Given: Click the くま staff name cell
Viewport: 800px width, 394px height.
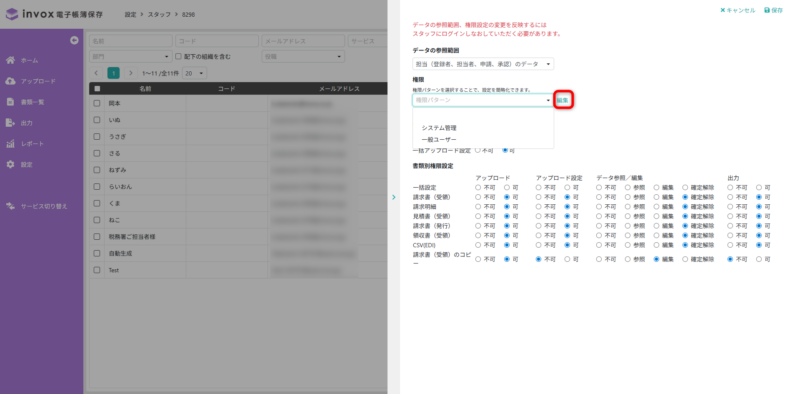Looking at the screenshot, I should pyautogui.click(x=145, y=204).
